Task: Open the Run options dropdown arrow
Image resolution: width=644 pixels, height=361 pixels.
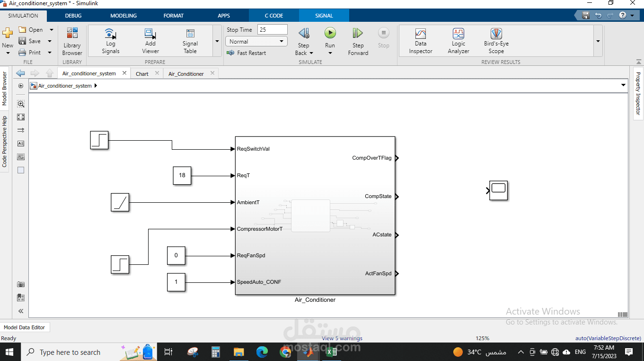Action: (x=330, y=53)
